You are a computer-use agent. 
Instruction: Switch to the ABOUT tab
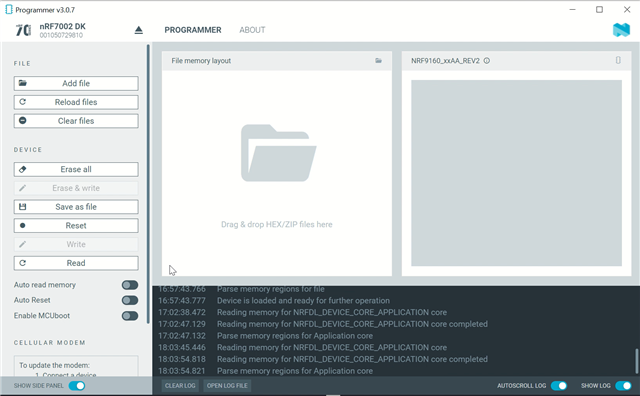(252, 30)
